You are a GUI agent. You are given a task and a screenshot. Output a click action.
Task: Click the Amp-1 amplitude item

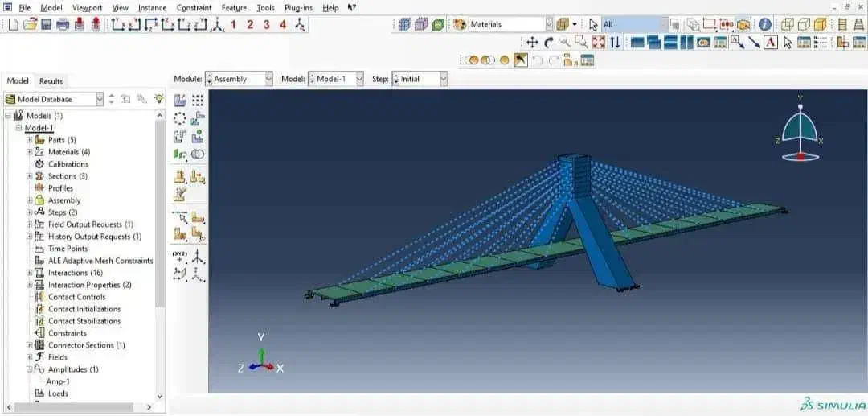click(58, 381)
